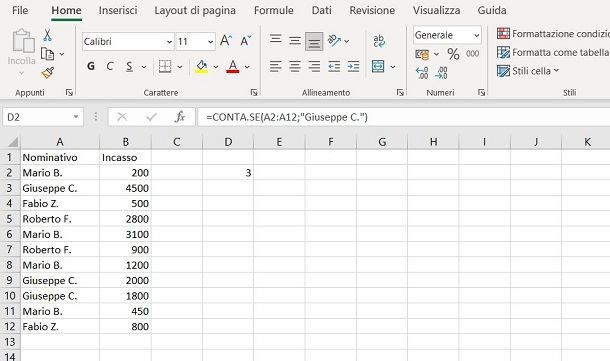Click the merge and center icon
Screen dimensions: 610x361
point(378,67)
